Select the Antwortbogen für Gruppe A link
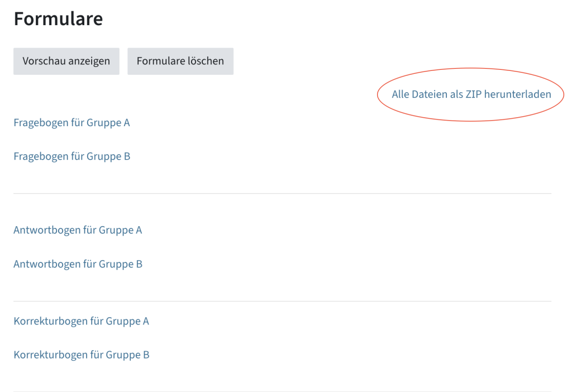Image resolution: width=572 pixels, height=392 pixels. click(78, 230)
